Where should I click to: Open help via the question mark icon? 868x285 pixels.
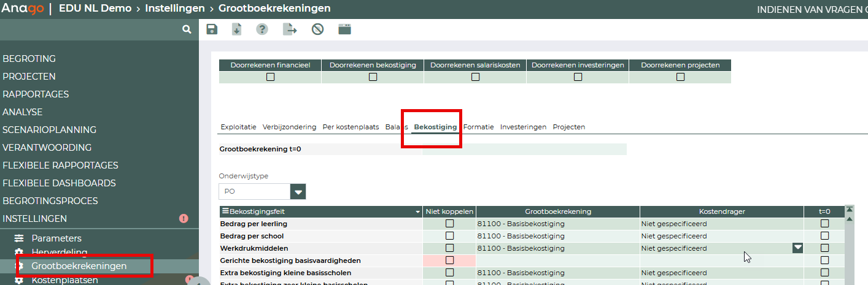point(262,29)
